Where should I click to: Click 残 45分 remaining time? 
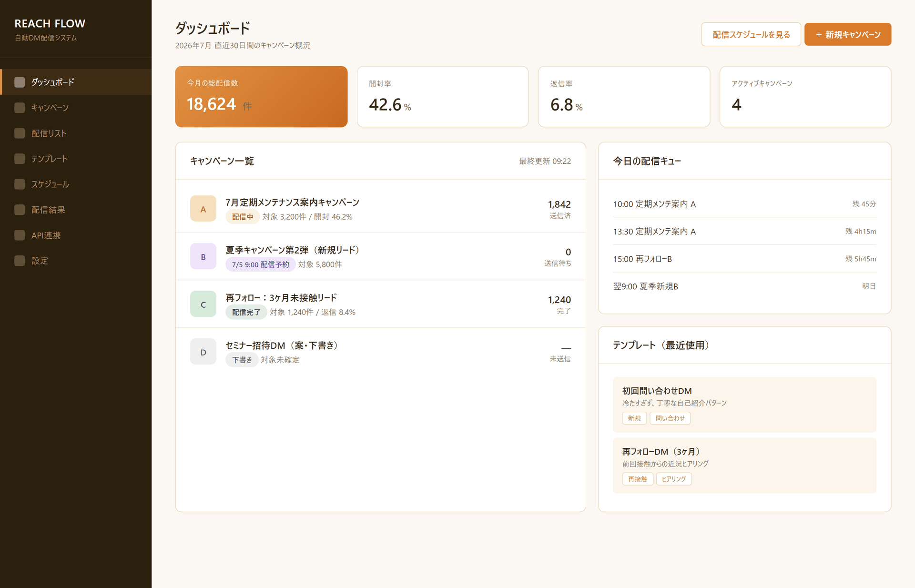[864, 204]
